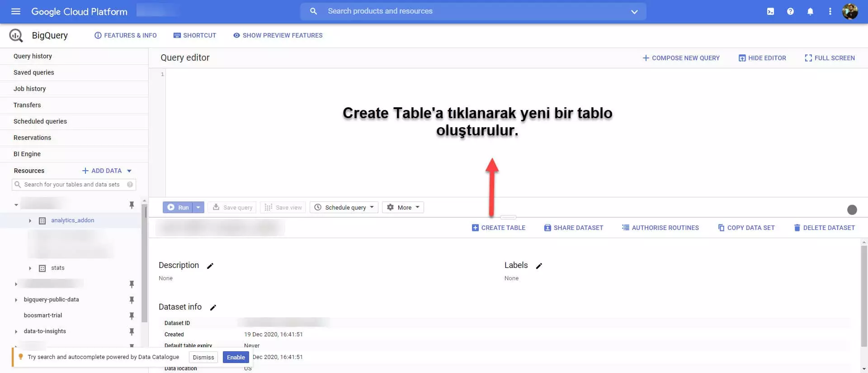Unpin the first project with pin icon
Screen dimensions: 868x373
(132, 205)
